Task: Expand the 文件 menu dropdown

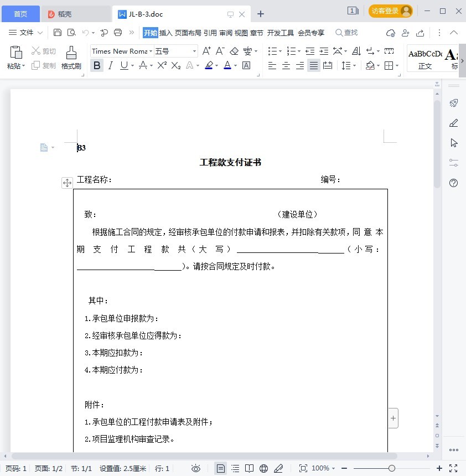Action: (x=40, y=33)
